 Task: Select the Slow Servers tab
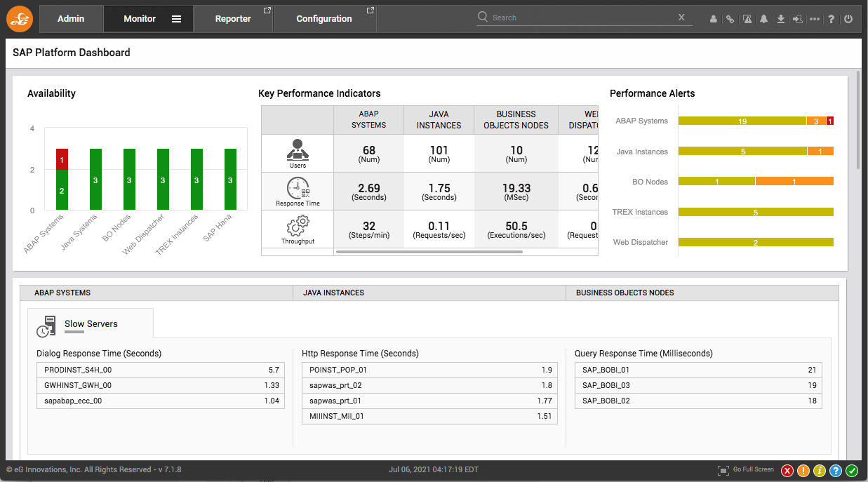pyautogui.click(x=91, y=324)
